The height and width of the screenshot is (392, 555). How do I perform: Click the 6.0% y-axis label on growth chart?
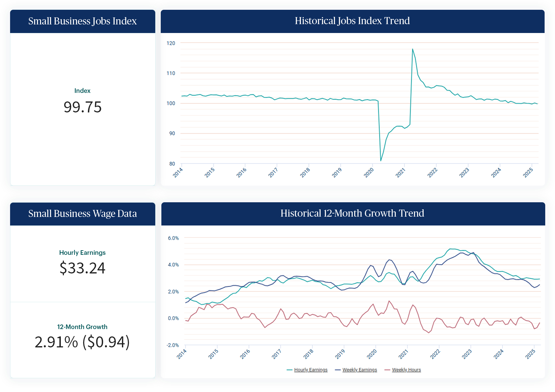coord(173,238)
